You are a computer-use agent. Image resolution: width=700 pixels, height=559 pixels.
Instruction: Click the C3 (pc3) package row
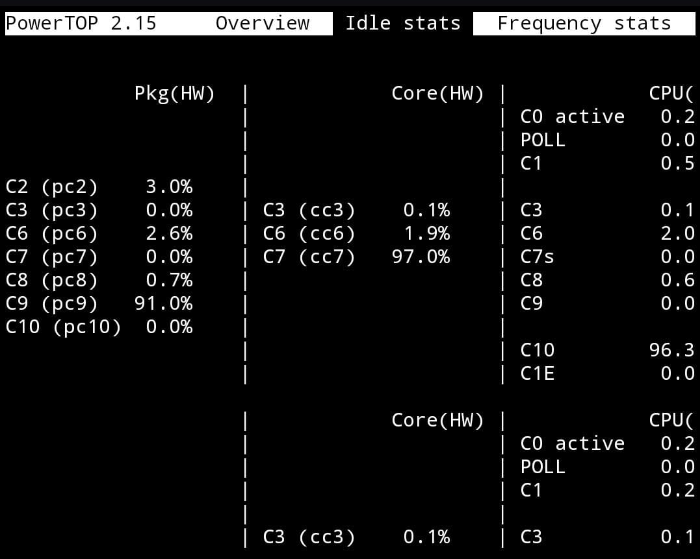tap(99, 210)
